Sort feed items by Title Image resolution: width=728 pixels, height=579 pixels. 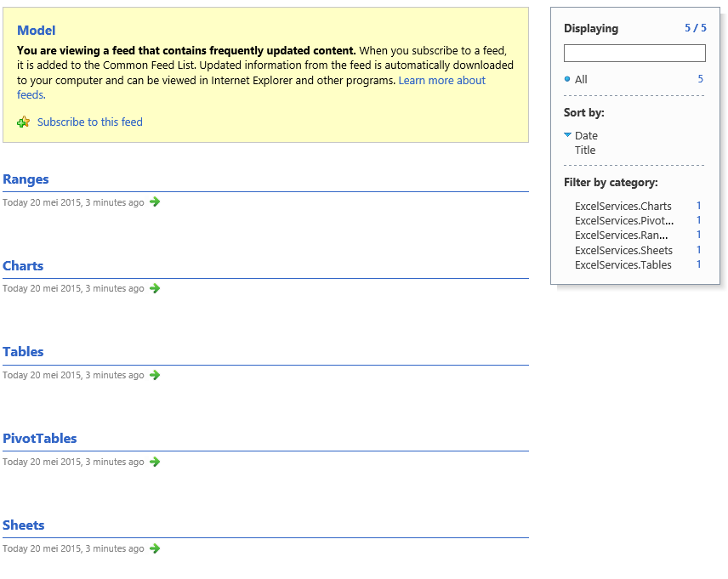pyautogui.click(x=585, y=150)
